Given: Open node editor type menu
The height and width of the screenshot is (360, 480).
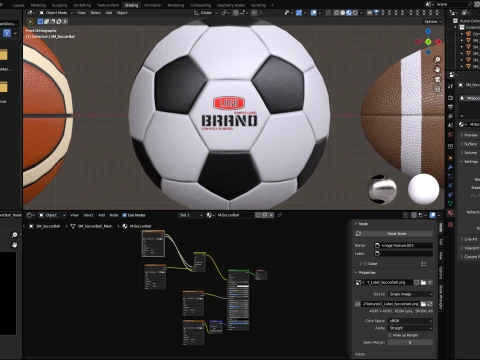Looking at the screenshot, I should pos(31,215).
